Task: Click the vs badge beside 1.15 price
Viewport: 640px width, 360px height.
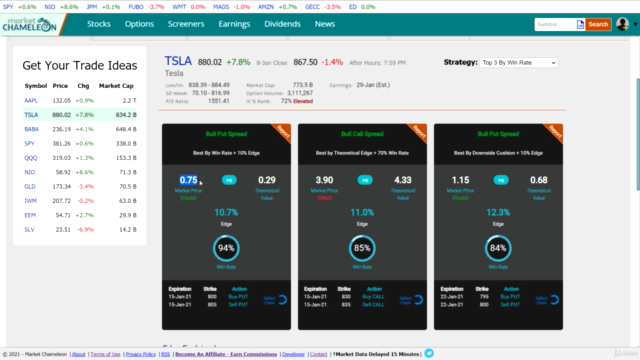Action: 501,180
